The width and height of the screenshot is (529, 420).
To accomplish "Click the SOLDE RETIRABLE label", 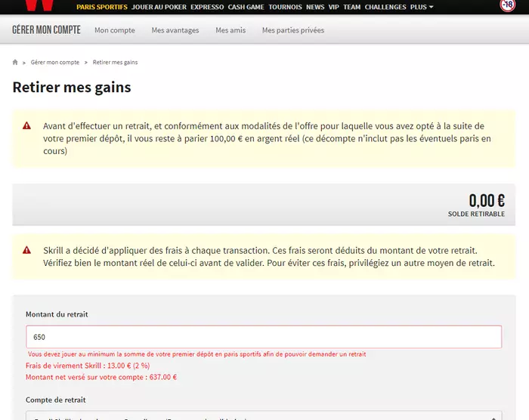I will [476, 214].
